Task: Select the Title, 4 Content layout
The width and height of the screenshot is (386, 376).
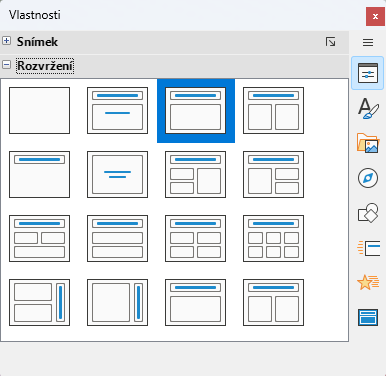Action: pos(195,238)
